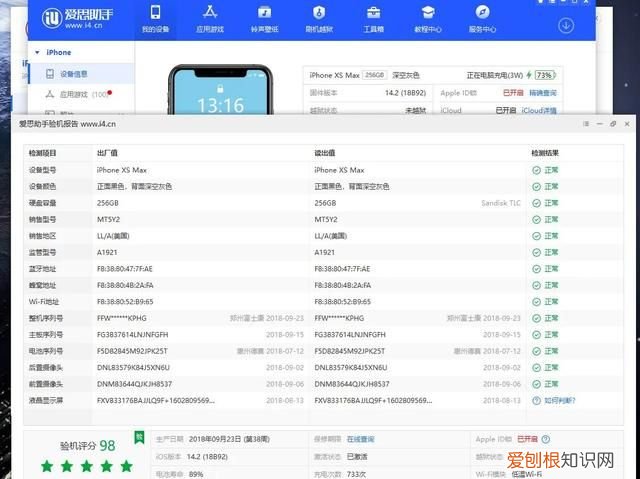The width and height of the screenshot is (640, 479).
Task: Click the 设备信息 device icon in sidebar
Action: [50, 74]
